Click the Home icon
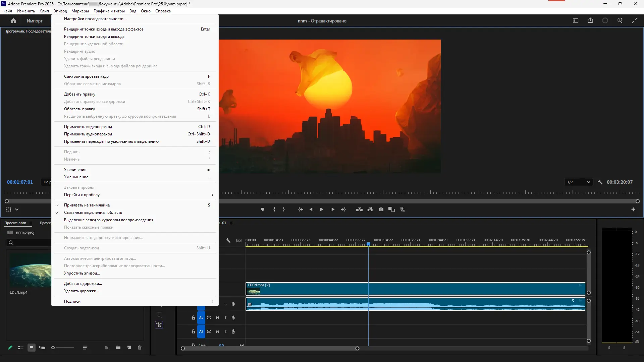This screenshot has width=644, height=362. (x=13, y=21)
